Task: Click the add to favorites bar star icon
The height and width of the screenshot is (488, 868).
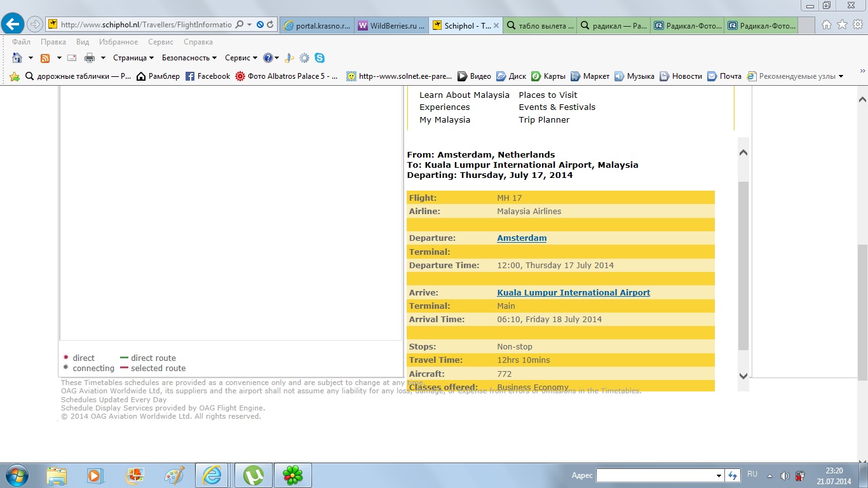Action: coord(15,76)
